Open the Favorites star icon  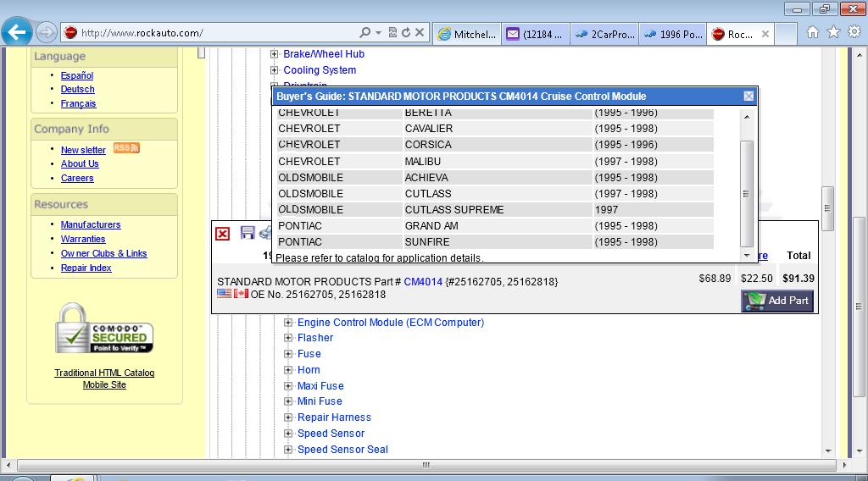(x=833, y=32)
